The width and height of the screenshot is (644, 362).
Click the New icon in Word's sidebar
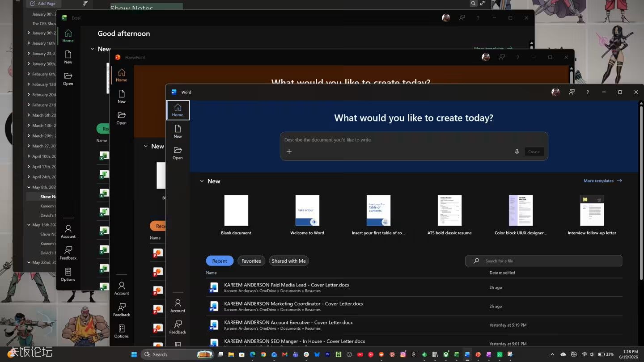click(x=178, y=131)
